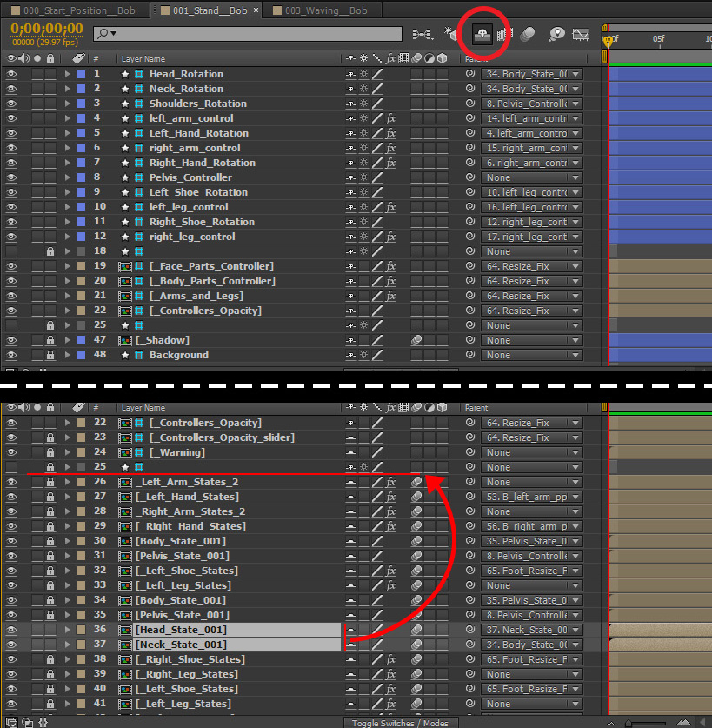Click the motion blur switch on [_Shadow] layer
This screenshot has height=728, width=712.
(x=417, y=340)
